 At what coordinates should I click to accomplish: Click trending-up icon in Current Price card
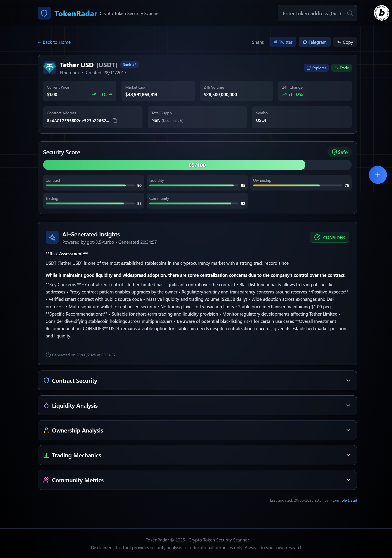tap(94, 95)
